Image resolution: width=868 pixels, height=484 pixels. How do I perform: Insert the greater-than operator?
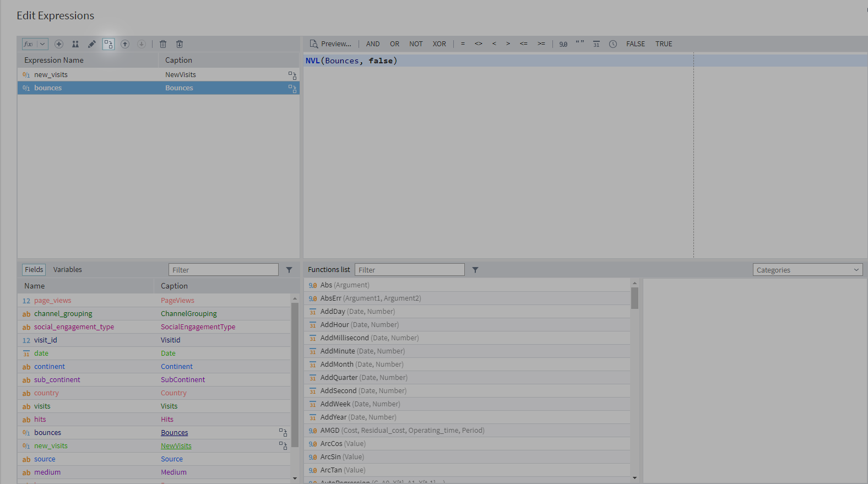pyautogui.click(x=508, y=44)
